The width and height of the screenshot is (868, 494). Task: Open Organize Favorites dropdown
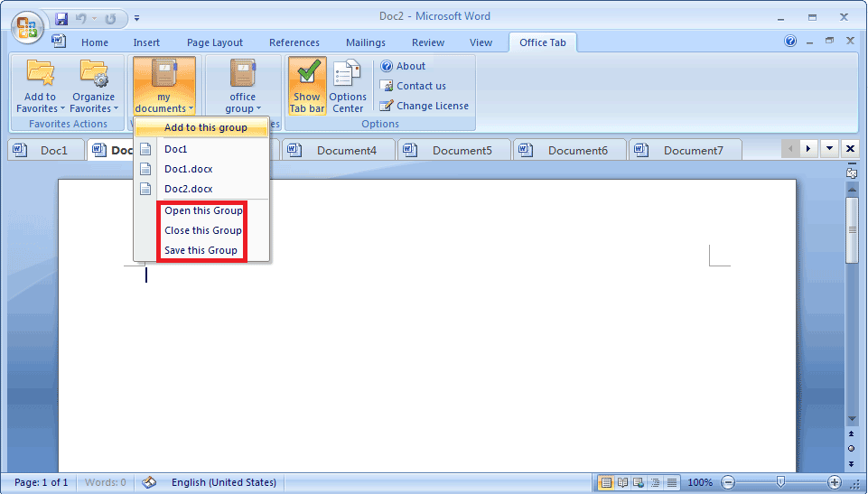(94, 86)
